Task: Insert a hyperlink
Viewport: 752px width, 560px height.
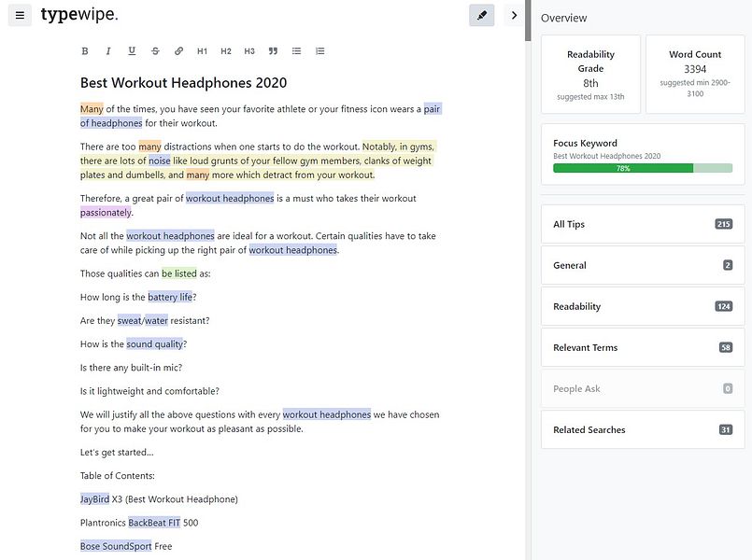Action: point(178,51)
